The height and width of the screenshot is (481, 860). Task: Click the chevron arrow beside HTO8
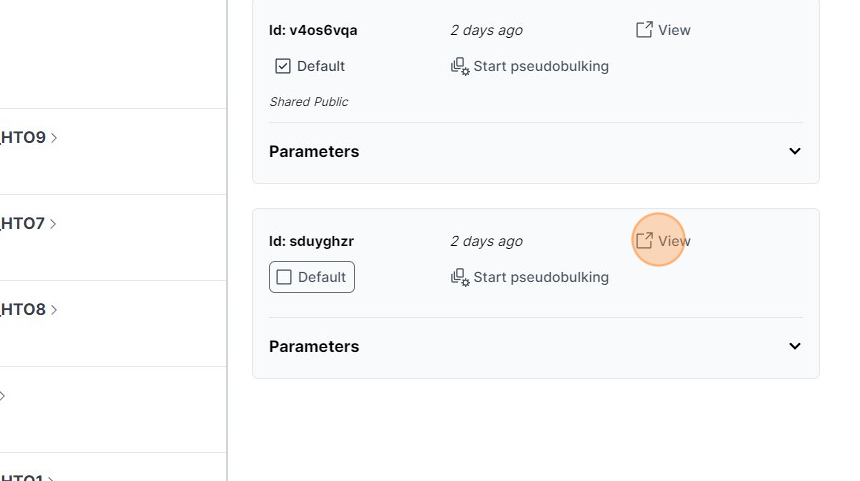click(x=54, y=310)
